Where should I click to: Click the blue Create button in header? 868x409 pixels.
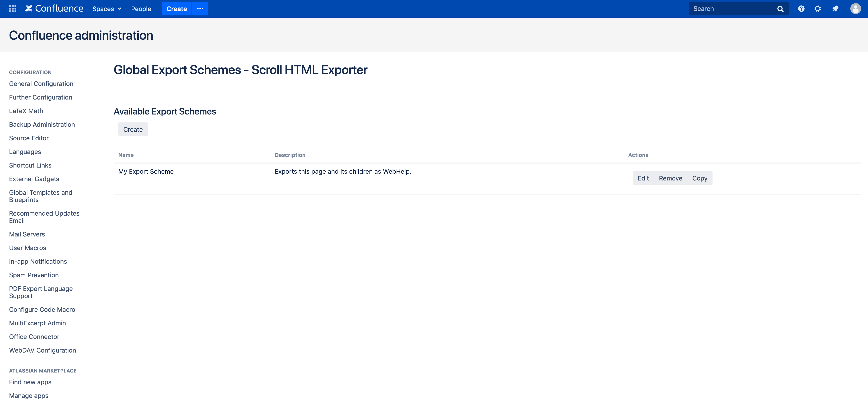point(177,9)
